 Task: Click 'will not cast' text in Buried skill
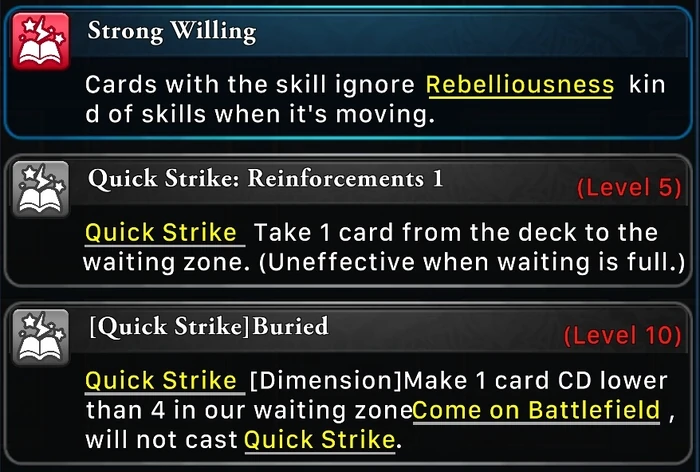[161, 440]
